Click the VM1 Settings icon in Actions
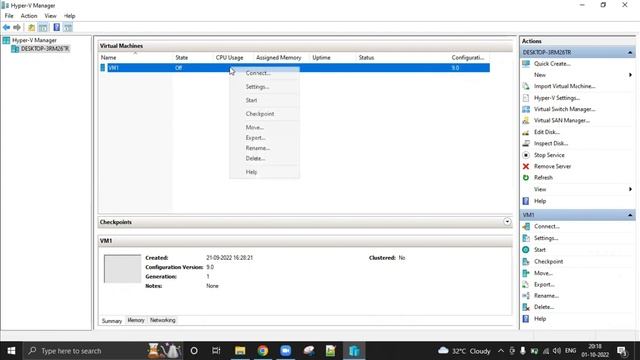This screenshot has height=360, width=640. point(526,238)
